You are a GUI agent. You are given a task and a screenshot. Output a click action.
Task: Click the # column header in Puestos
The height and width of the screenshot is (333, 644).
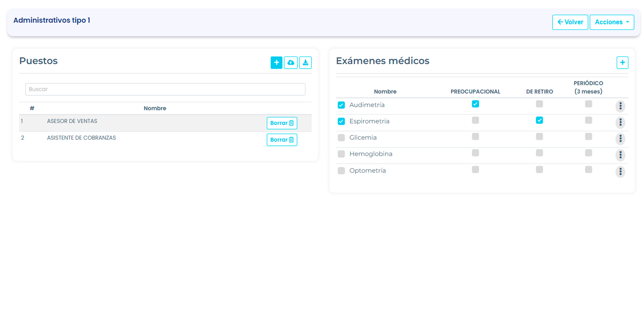[32, 108]
